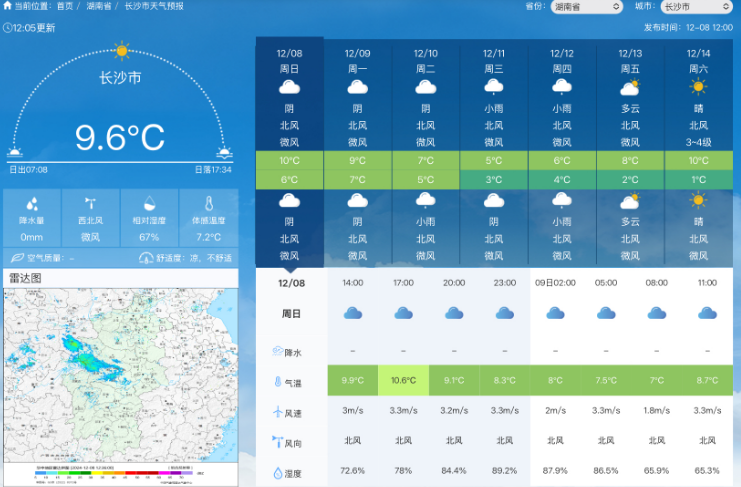Click the sunny daytime icon for 12/14

(698, 87)
